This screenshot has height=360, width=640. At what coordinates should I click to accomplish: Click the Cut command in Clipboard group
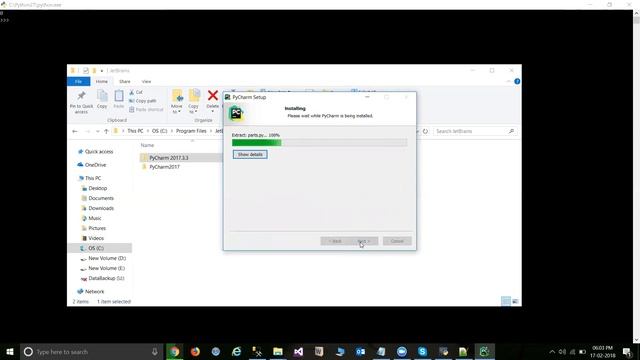pyautogui.click(x=136, y=93)
